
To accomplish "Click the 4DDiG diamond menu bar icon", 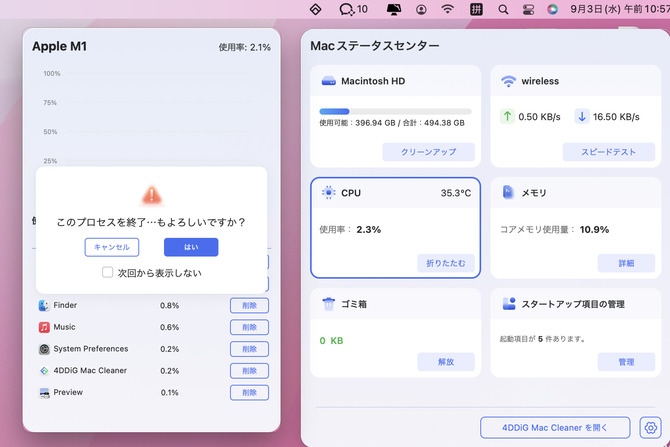I will [x=315, y=9].
